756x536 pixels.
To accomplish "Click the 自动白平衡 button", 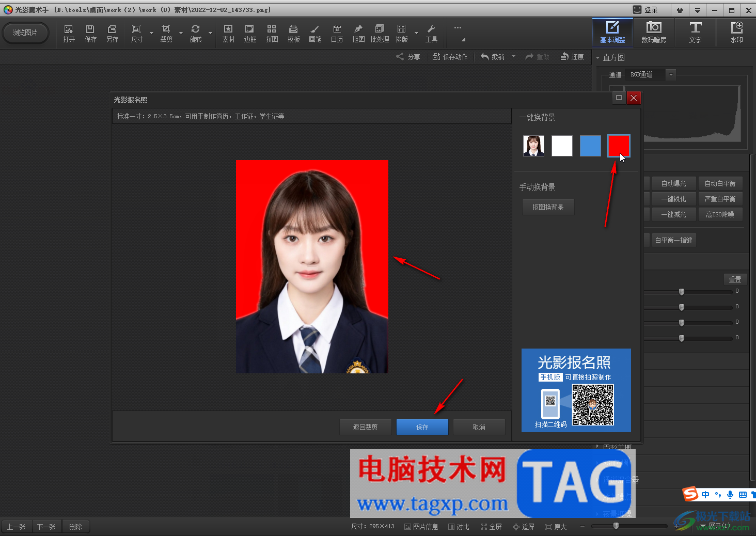I will click(720, 183).
